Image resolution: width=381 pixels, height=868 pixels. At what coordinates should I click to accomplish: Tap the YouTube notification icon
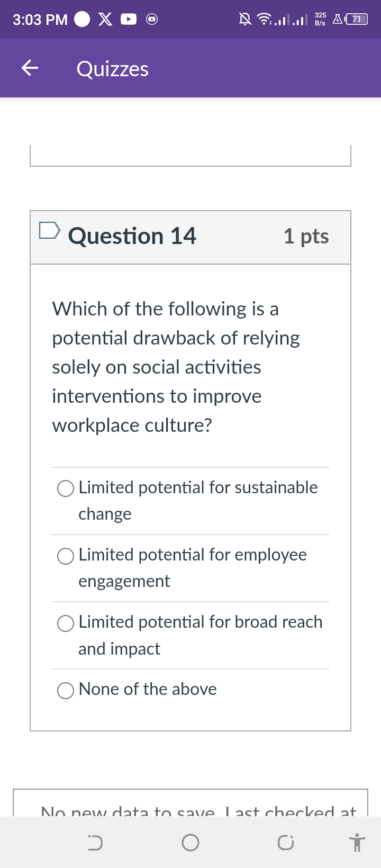tap(129, 20)
